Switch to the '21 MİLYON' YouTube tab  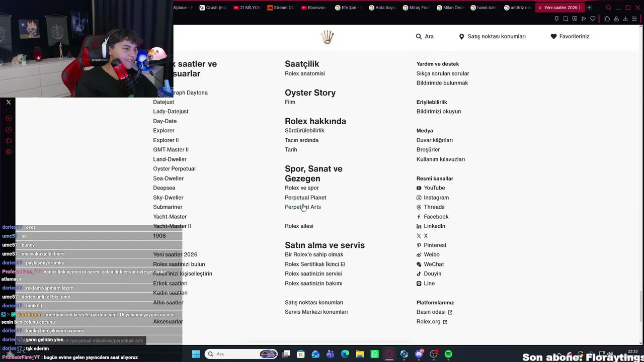tap(247, 8)
